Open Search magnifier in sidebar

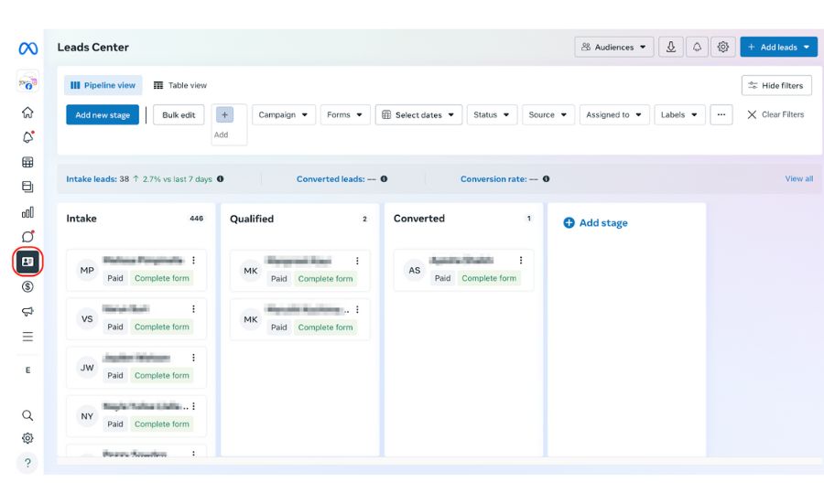[27, 416]
